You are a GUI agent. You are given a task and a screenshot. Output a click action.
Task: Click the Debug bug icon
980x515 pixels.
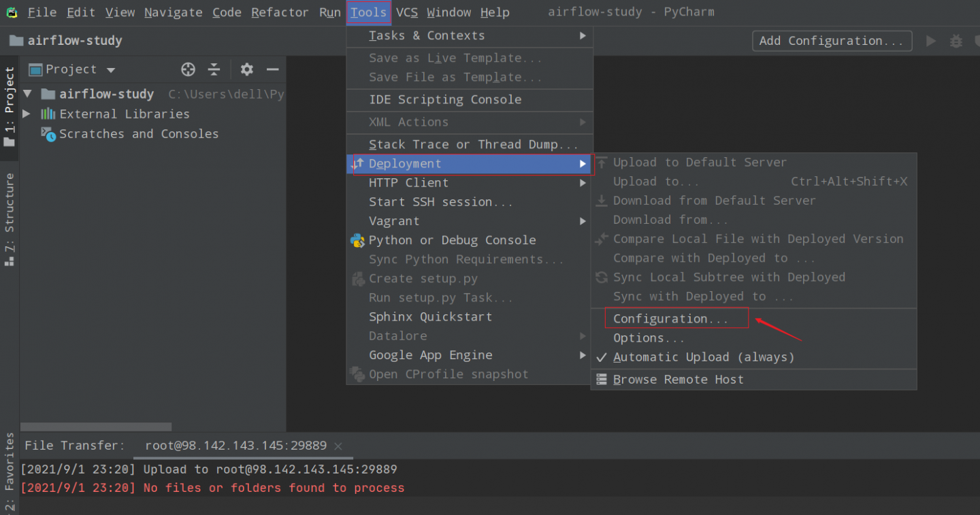point(956,41)
